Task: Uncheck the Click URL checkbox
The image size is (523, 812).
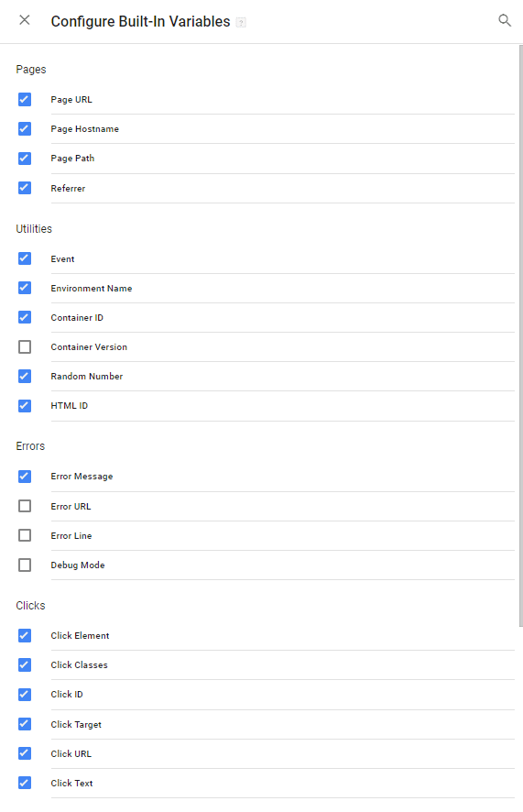Action: tap(25, 753)
